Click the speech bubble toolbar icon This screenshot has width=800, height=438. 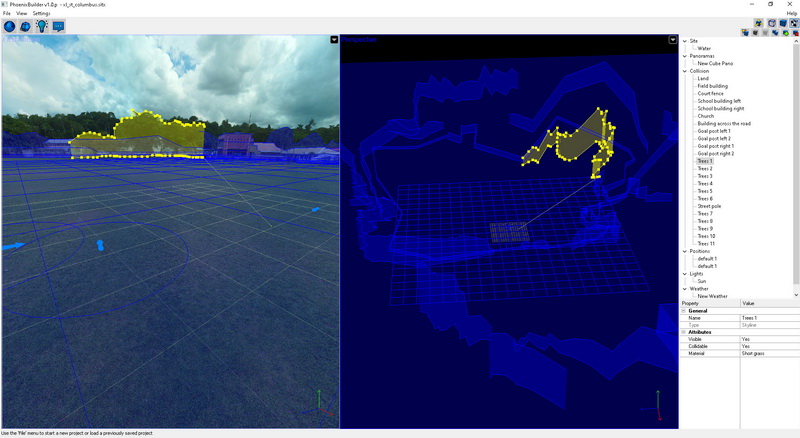[58, 26]
